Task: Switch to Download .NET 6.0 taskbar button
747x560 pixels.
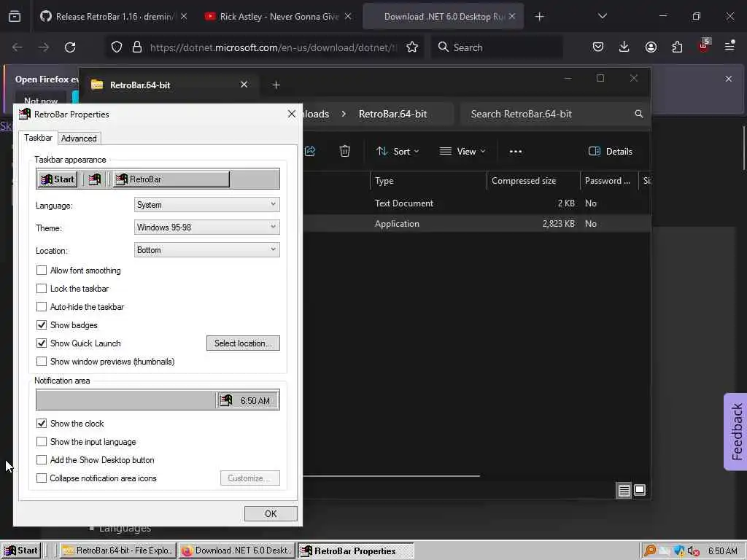Action: (x=237, y=551)
